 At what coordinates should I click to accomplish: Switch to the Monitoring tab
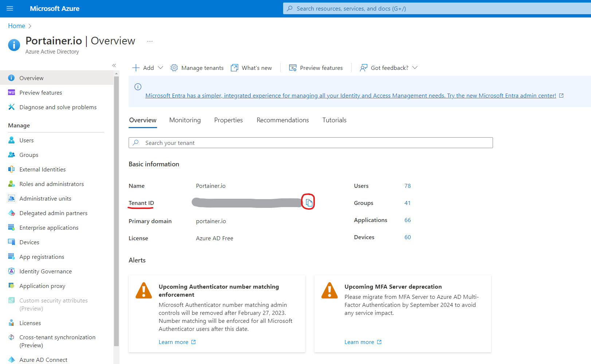[185, 120]
